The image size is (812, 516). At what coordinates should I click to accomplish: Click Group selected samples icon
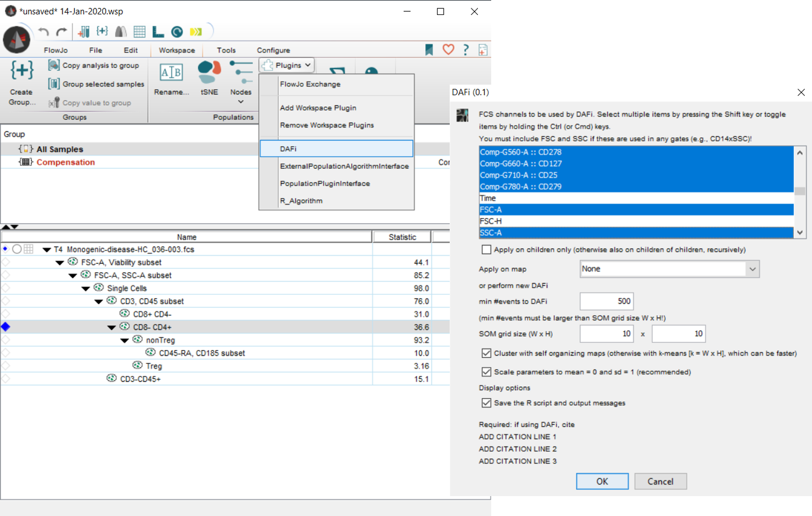point(54,84)
